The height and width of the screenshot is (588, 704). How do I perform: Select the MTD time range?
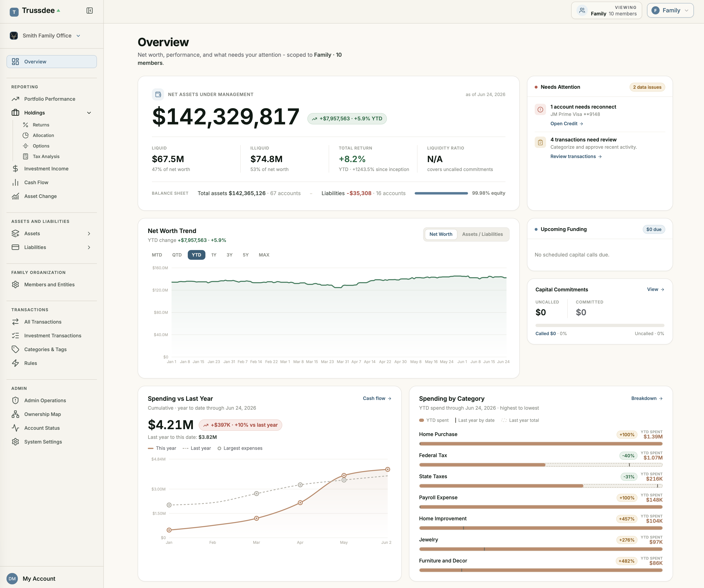tap(157, 255)
